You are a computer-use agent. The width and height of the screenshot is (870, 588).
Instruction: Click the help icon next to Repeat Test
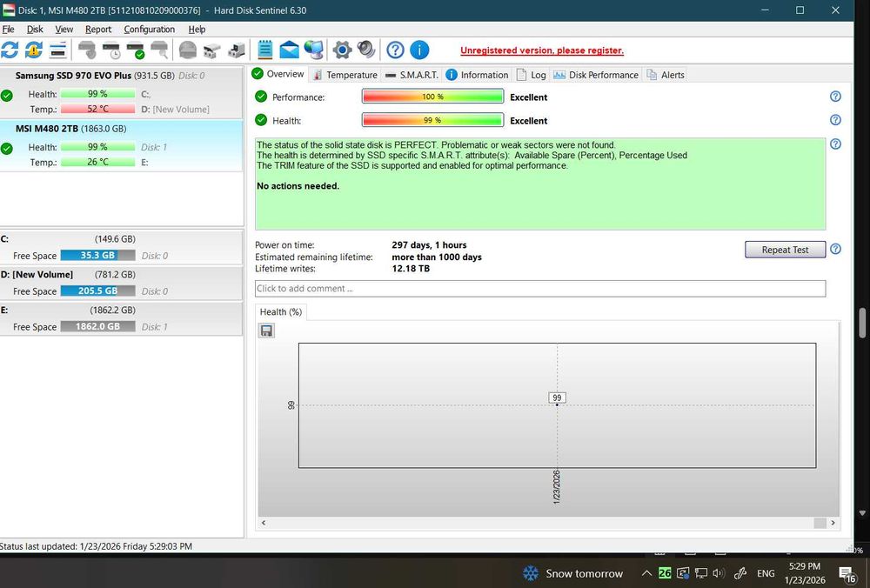[835, 249]
